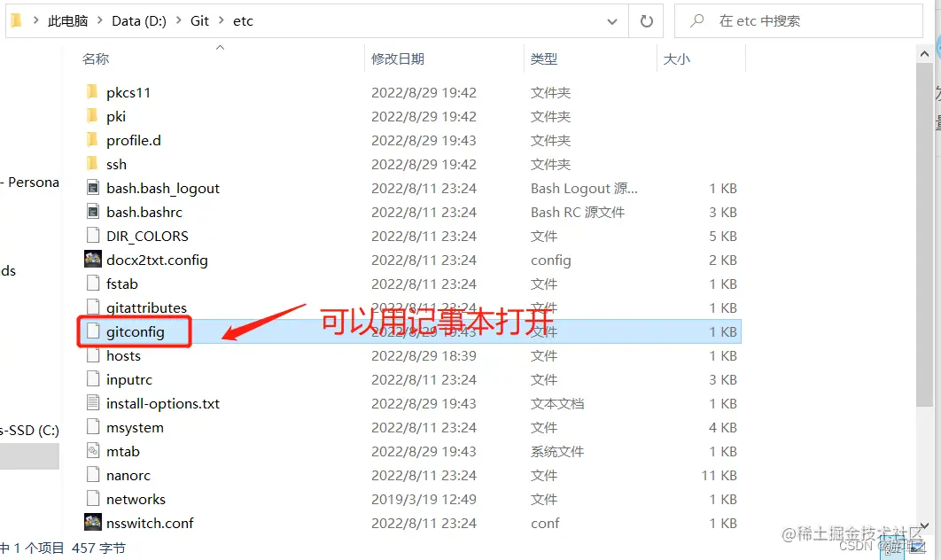Click the bash.bashrc file icon
The height and width of the screenshot is (560, 941).
(x=92, y=212)
